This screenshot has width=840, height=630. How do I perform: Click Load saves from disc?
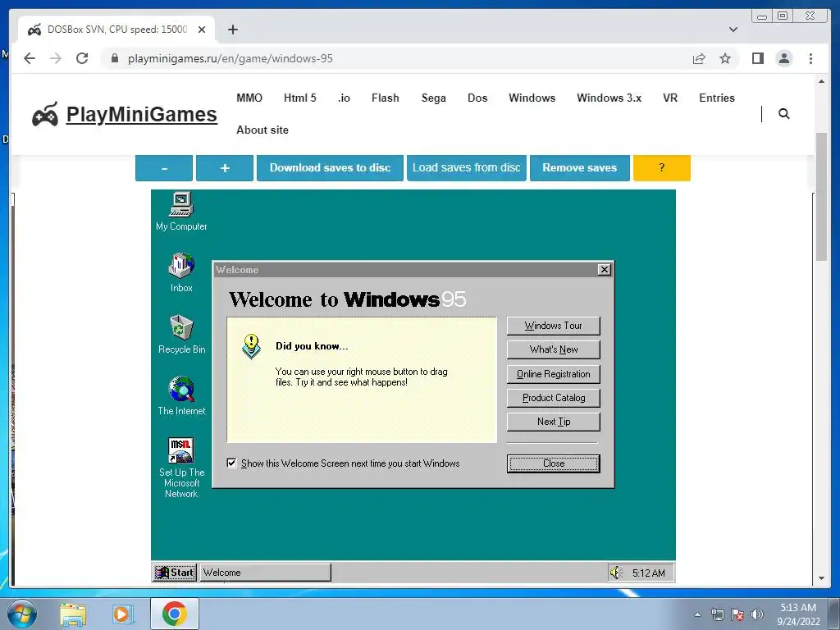click(x=467, y=167)
